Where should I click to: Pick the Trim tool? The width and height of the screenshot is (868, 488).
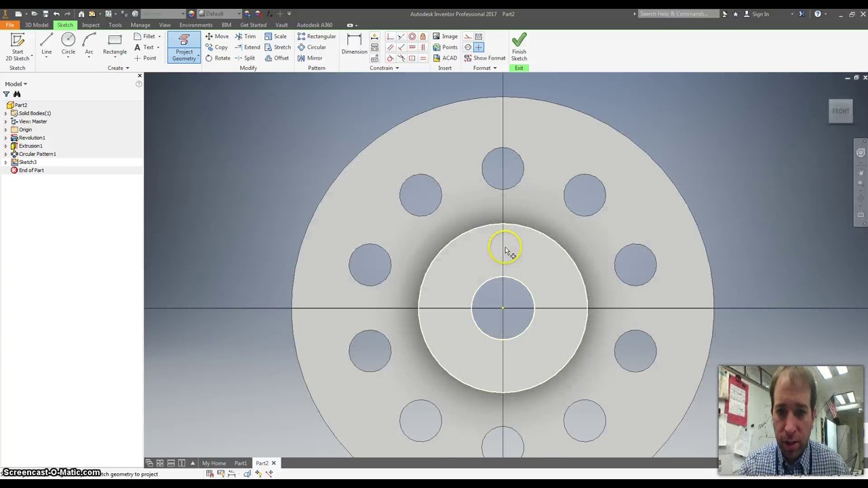(245, 36)
